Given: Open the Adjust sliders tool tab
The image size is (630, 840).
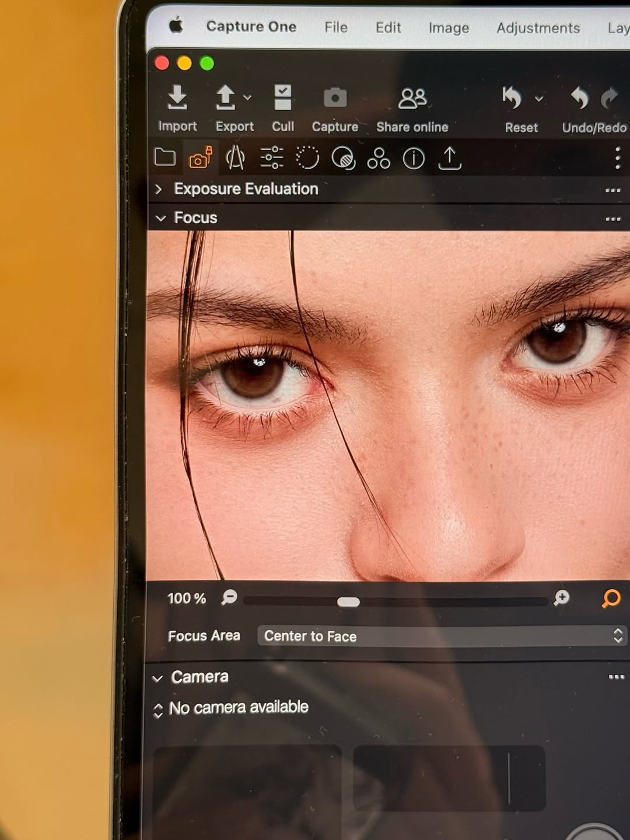Looking at the screenshot, I should click(271, 157).
